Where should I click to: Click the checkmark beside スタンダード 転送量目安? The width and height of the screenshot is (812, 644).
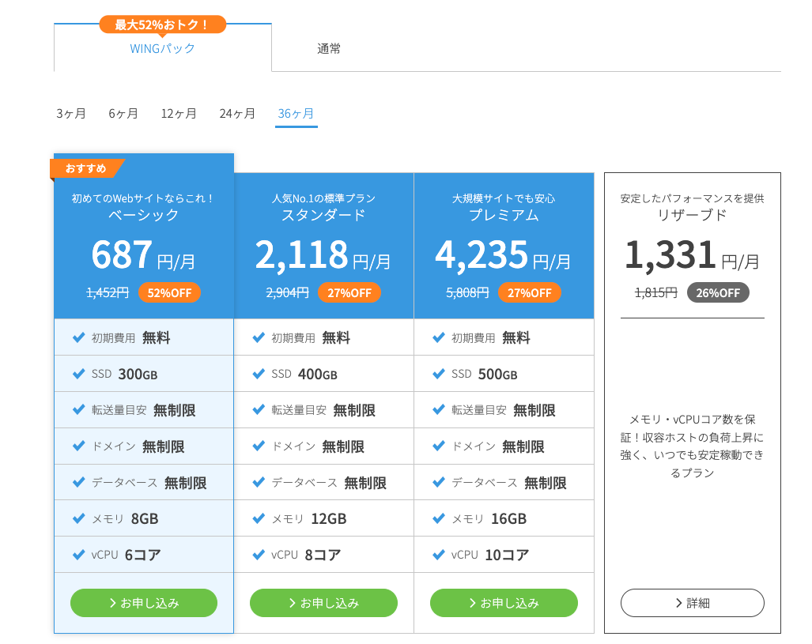(x=259, y=410)
